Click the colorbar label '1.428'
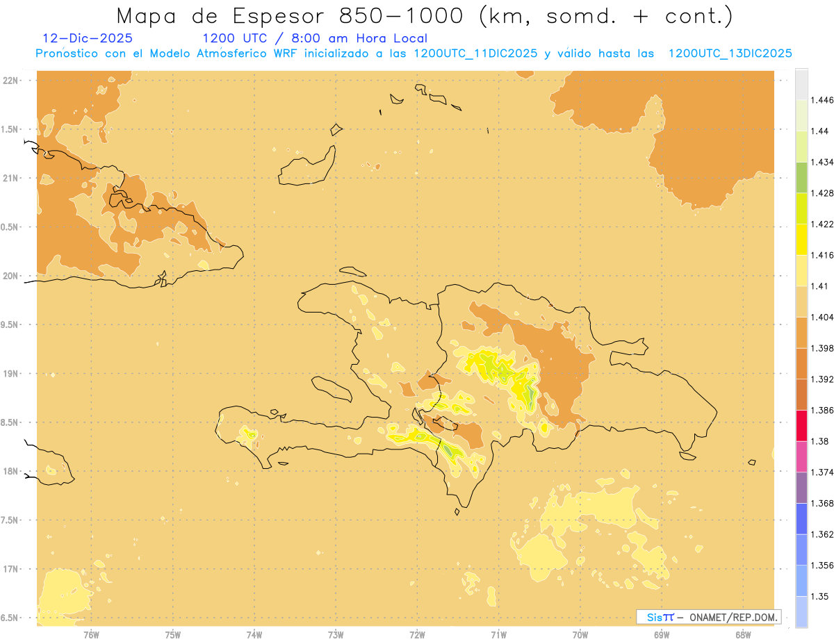834x644 pixels. 822,193
